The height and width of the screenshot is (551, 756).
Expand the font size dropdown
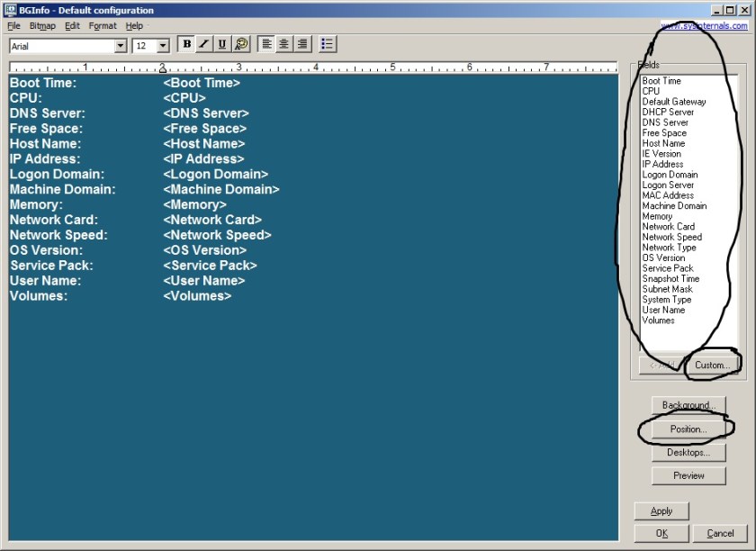coord(163,45)
